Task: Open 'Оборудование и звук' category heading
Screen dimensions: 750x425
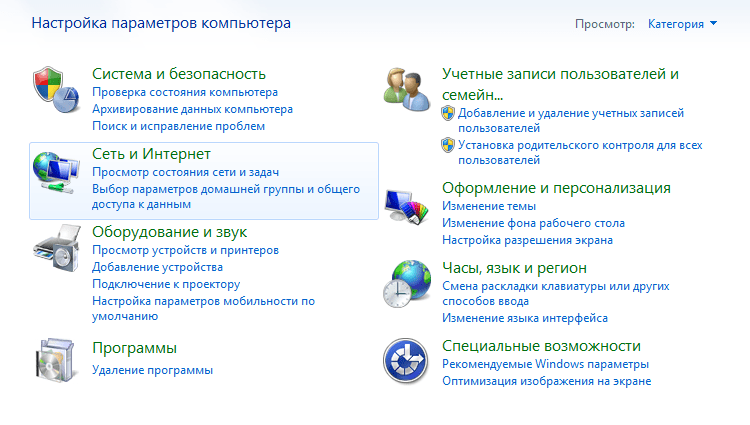Action: coord(169,232)
